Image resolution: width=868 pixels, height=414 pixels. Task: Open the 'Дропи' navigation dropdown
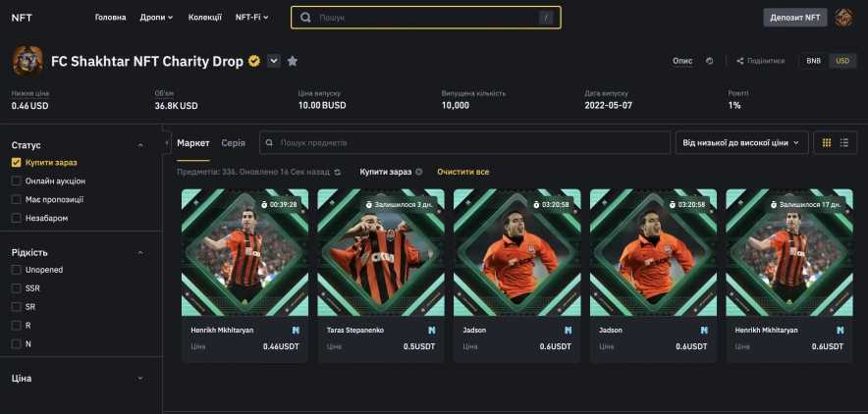[156, 18]
